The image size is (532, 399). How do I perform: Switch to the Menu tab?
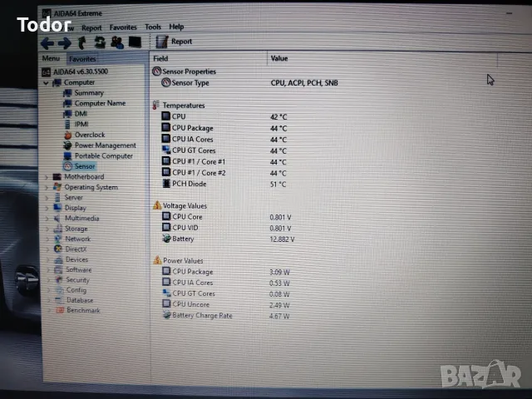[51, 58]
